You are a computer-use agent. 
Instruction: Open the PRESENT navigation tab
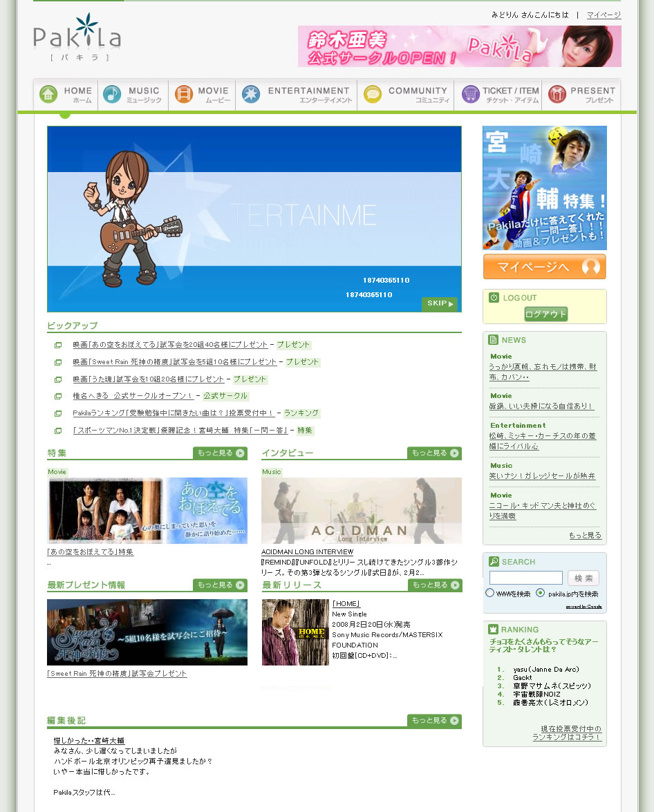click(581, 95)
